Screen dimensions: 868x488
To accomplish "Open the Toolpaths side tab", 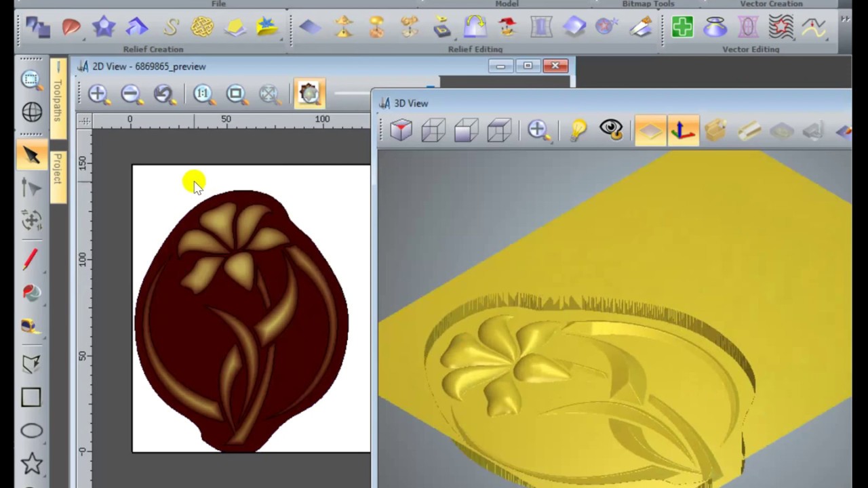I will (58, 99).
